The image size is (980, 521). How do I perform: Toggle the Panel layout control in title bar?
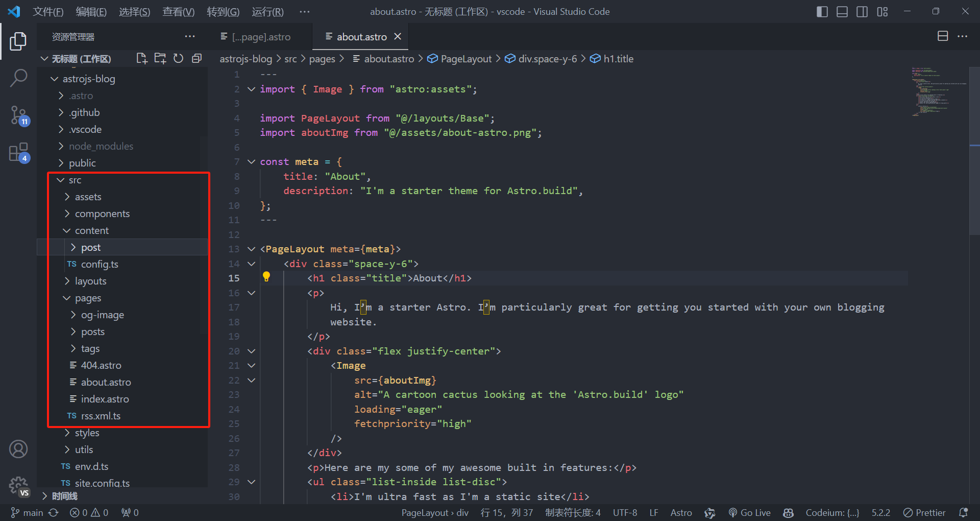tap(842, 11)
